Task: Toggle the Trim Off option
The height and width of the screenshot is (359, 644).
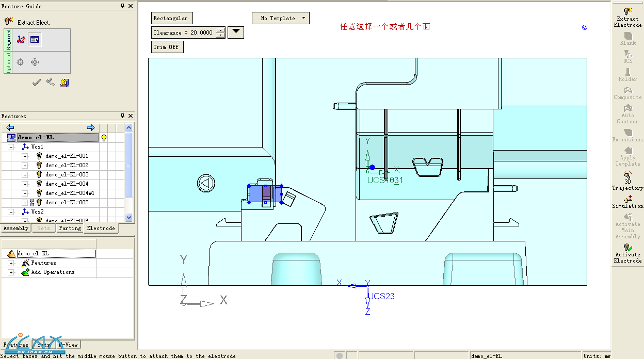Action: (166, 47)
